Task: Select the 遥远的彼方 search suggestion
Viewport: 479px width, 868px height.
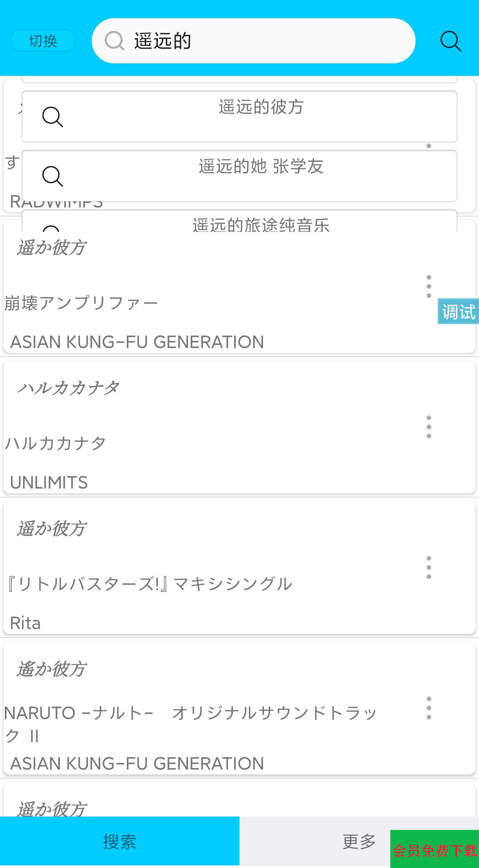Action: coord(261,108)
